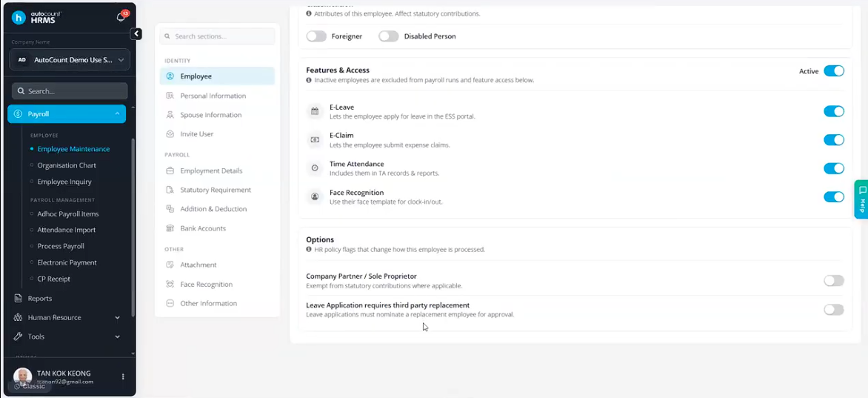Click the Time Attendance clock icon
Viewport: 868px width, 398px height.
click(315, 168)
